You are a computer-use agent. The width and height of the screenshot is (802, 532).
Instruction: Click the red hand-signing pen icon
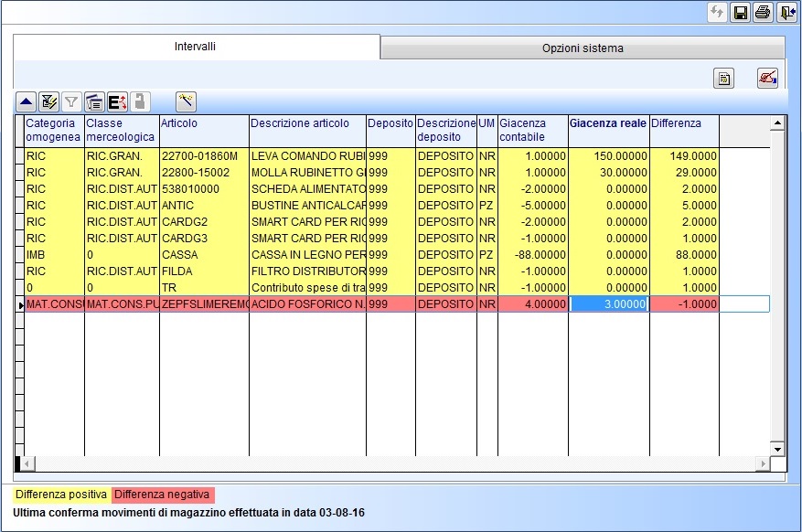(x=767, y=79)
